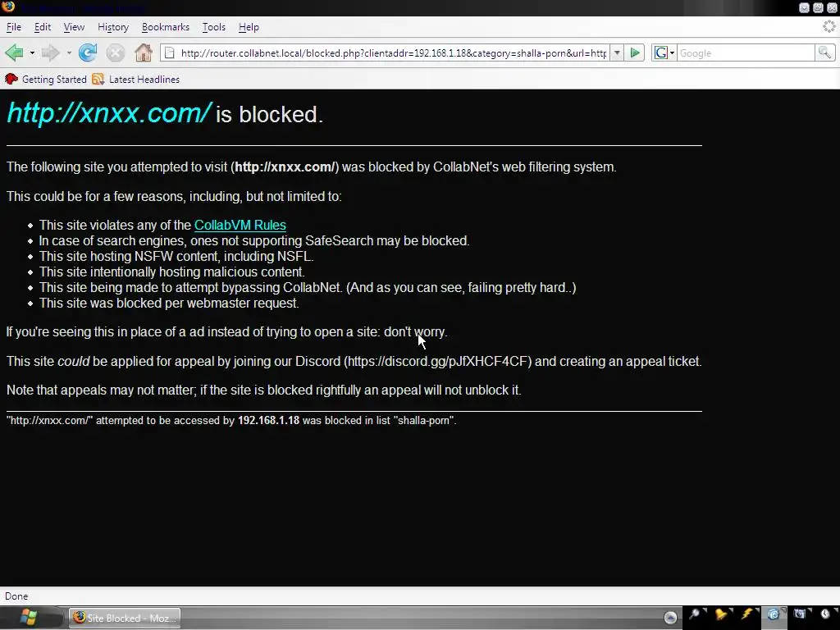
Task: Open the Forward history dropdown arrow
Action: [69, 53]
